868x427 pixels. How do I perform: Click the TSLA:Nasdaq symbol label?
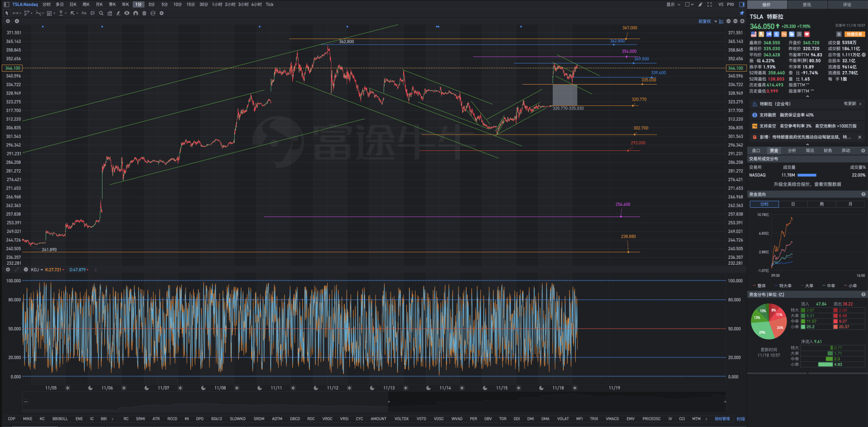[25, 4]
